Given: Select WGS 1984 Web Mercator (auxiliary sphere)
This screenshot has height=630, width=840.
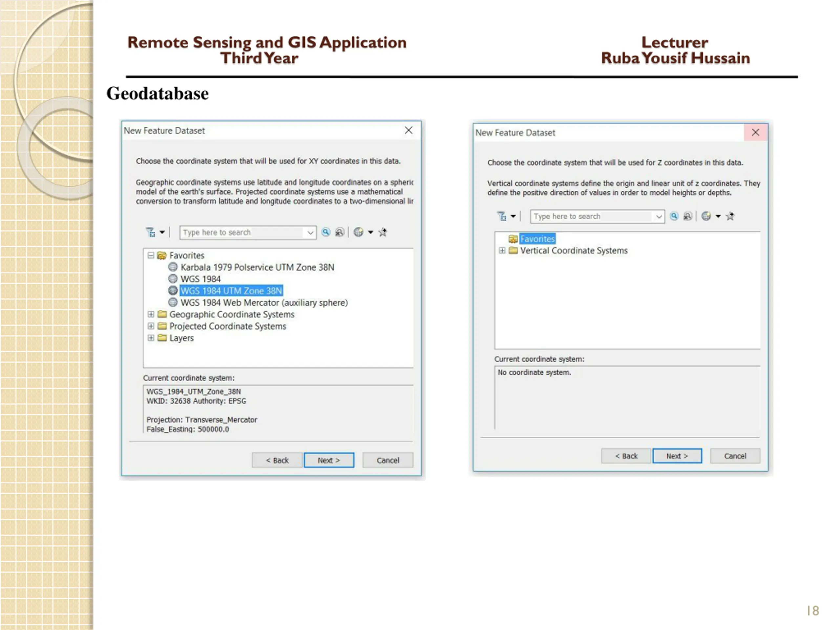Looking at the screenshot, I should coord(264,303).
